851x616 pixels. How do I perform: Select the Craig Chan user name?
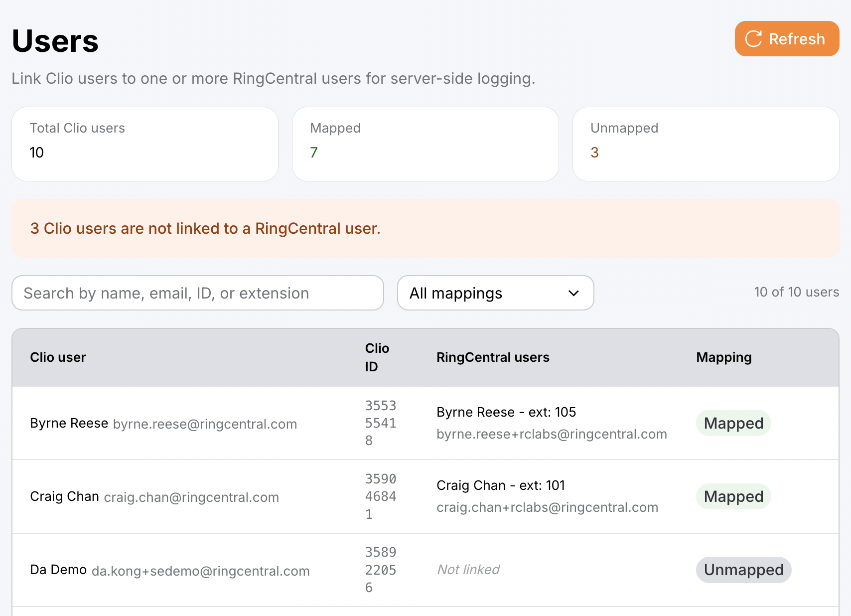(64, 496)
